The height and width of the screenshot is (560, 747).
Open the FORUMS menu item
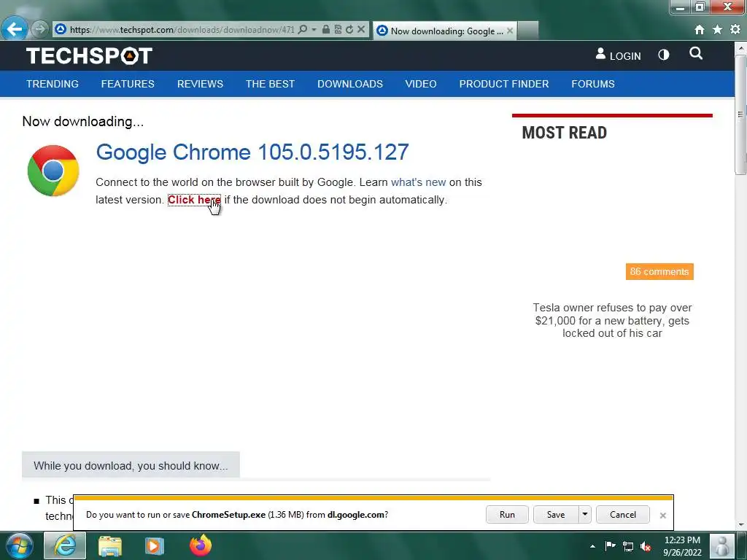click(593, 84)
